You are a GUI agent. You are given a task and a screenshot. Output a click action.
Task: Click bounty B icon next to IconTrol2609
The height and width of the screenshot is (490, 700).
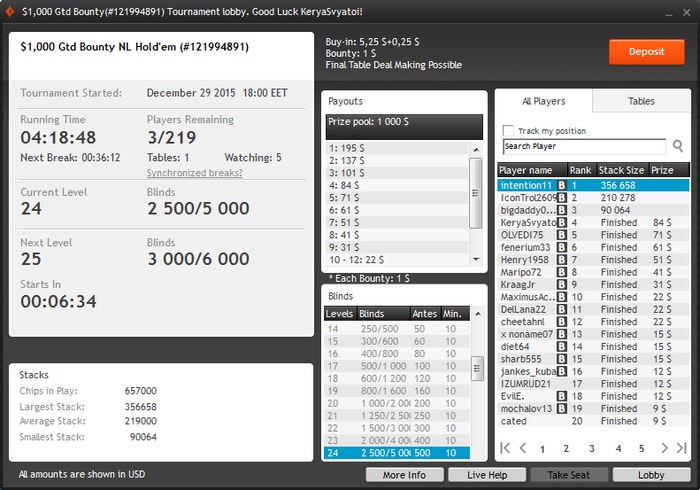562,198
